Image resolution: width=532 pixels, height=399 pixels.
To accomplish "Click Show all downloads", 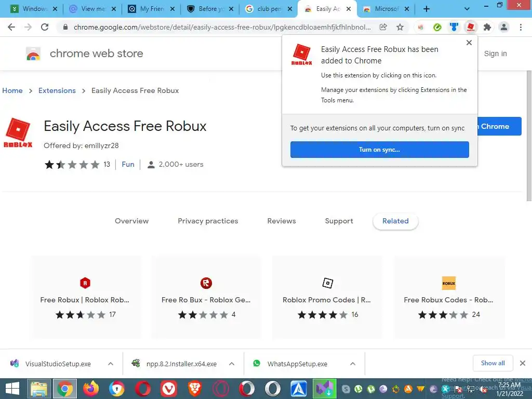I will click(x=493, y=363).
